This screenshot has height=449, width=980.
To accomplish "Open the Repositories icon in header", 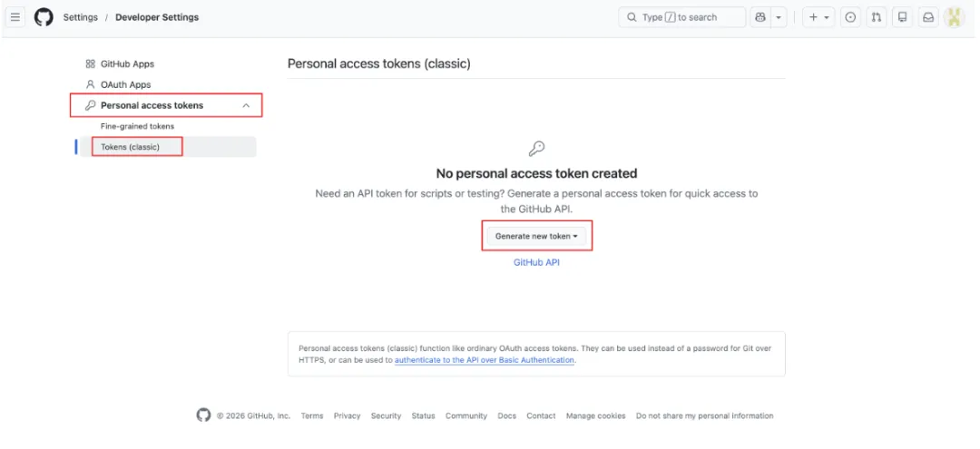I will tap(901, 17).
